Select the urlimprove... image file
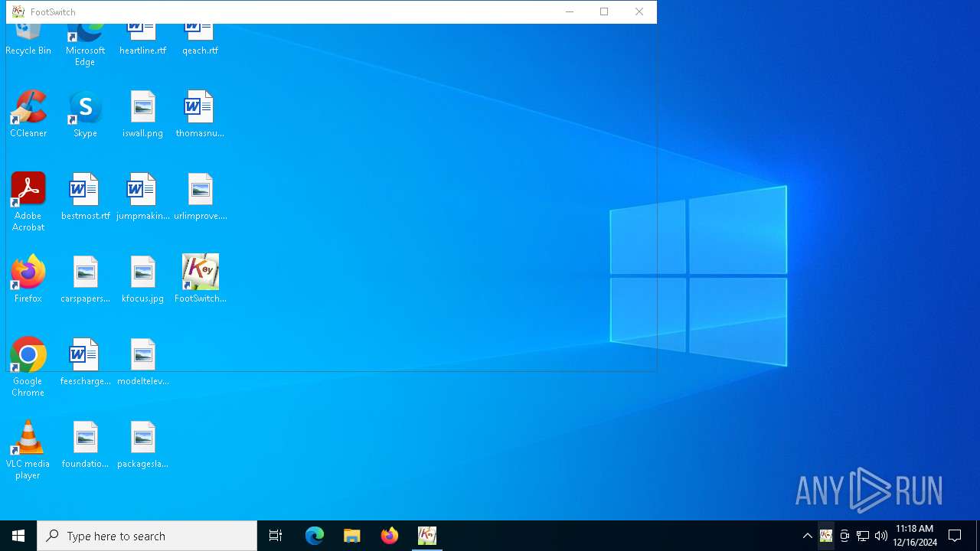980x551 pixels. (x=200, y=197)
